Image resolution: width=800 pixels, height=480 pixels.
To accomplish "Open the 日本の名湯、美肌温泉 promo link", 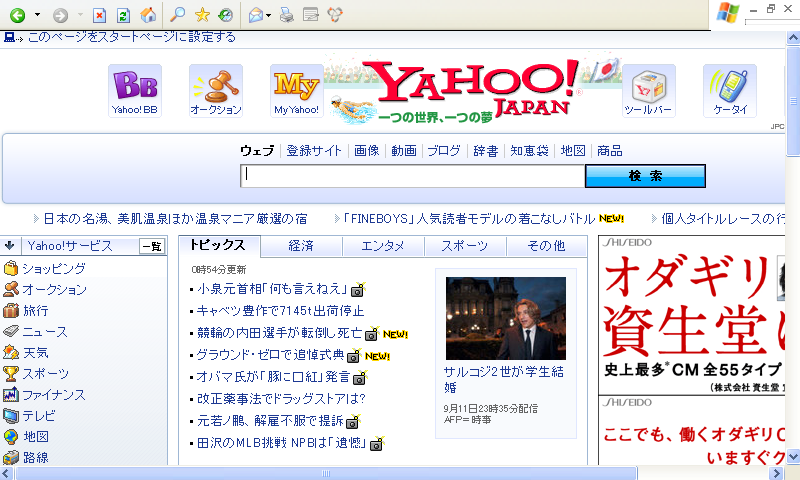I will click(x=175, y=219).
